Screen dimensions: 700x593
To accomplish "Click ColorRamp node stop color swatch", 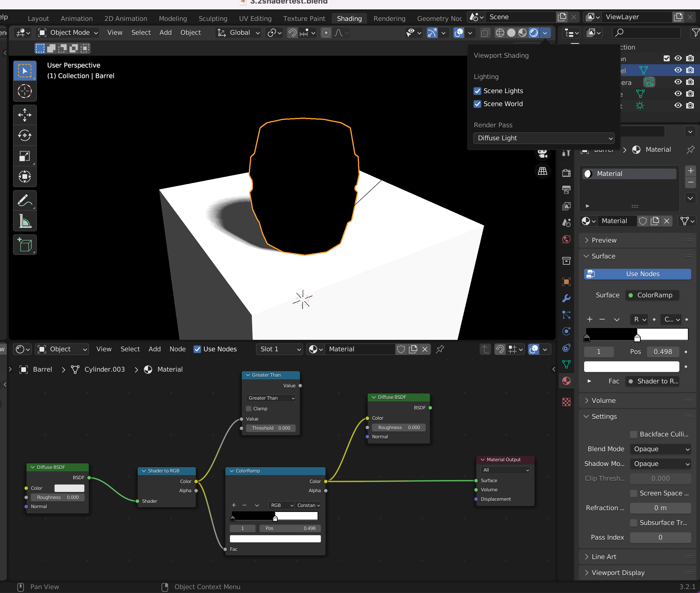I will click(x=275, y=539).
